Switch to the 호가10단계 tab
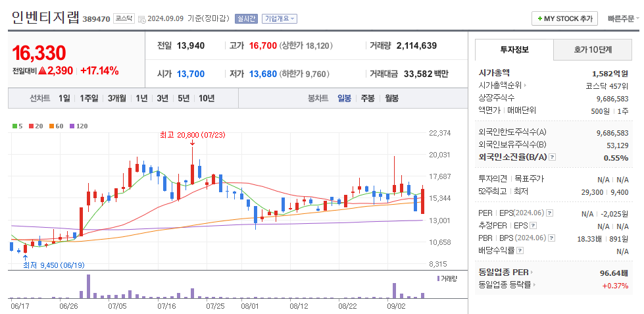The height and width of the screenshot is (314, 644). [x=593, y=50]
